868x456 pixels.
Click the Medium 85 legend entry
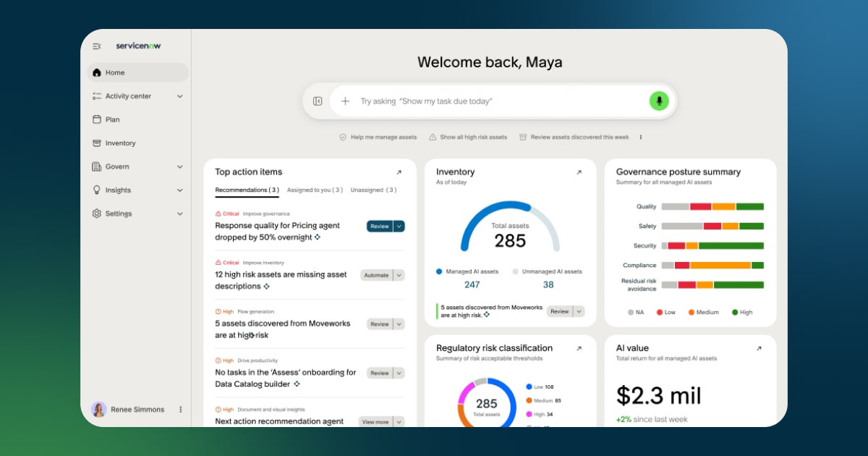tap(543, 400)
